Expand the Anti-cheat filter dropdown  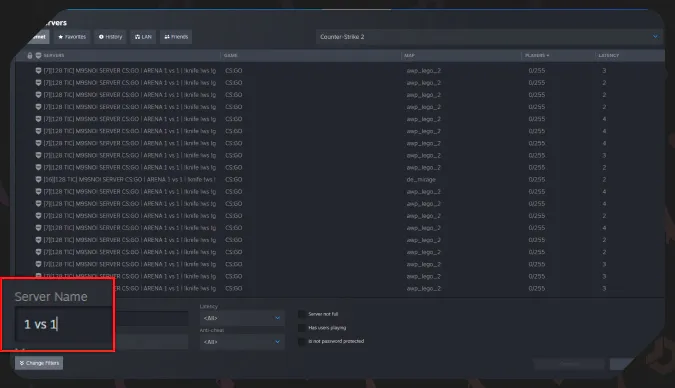[242, 342]
